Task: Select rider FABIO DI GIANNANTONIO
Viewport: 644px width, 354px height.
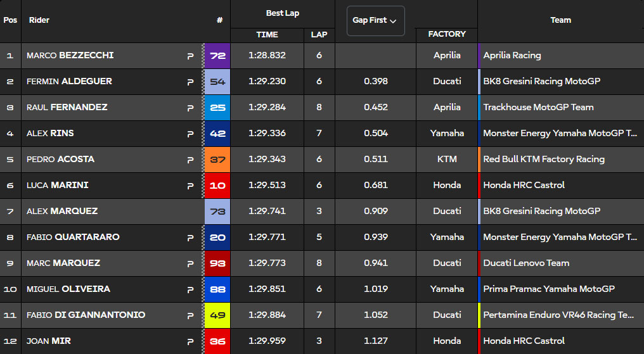Action: (x=86, y=315)
